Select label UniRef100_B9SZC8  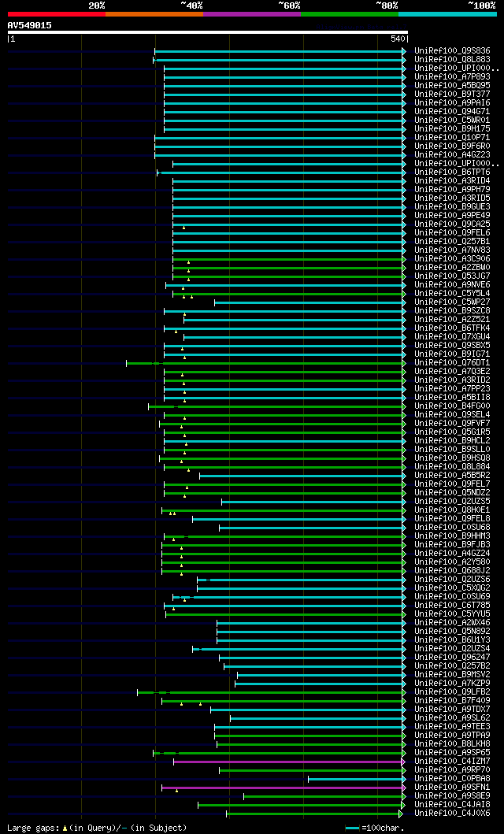[453, 311]
